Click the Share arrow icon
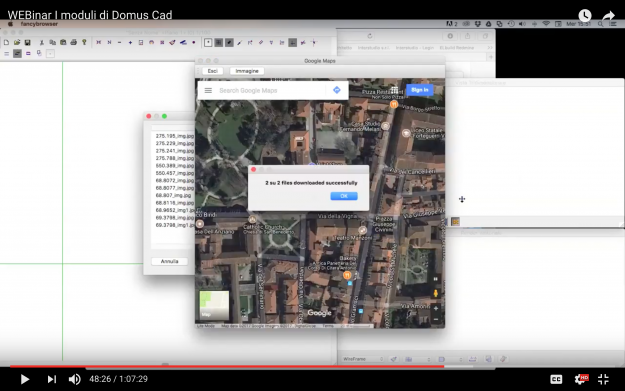 click(x=608, y=16)
